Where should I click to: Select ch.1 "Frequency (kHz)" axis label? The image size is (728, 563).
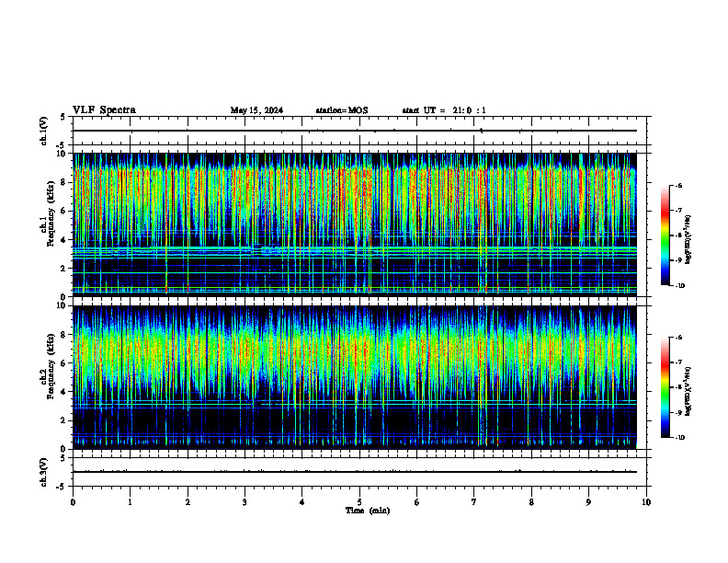pos(51,212)
